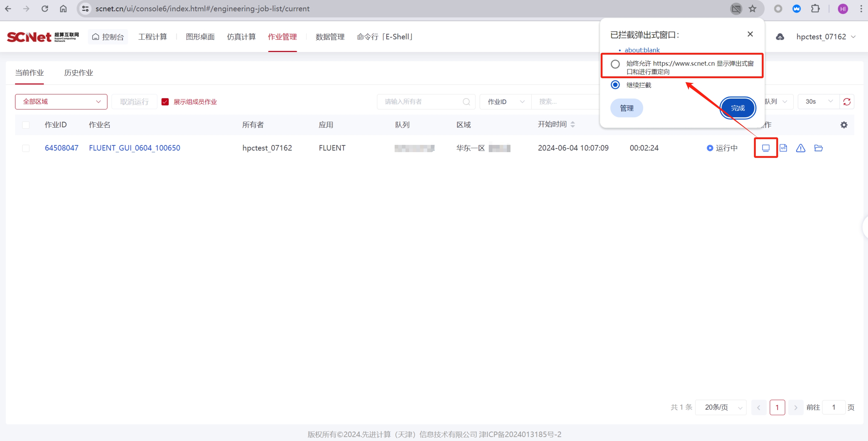Click the job script file icon

pyautogui.click(x=783, y=148)
